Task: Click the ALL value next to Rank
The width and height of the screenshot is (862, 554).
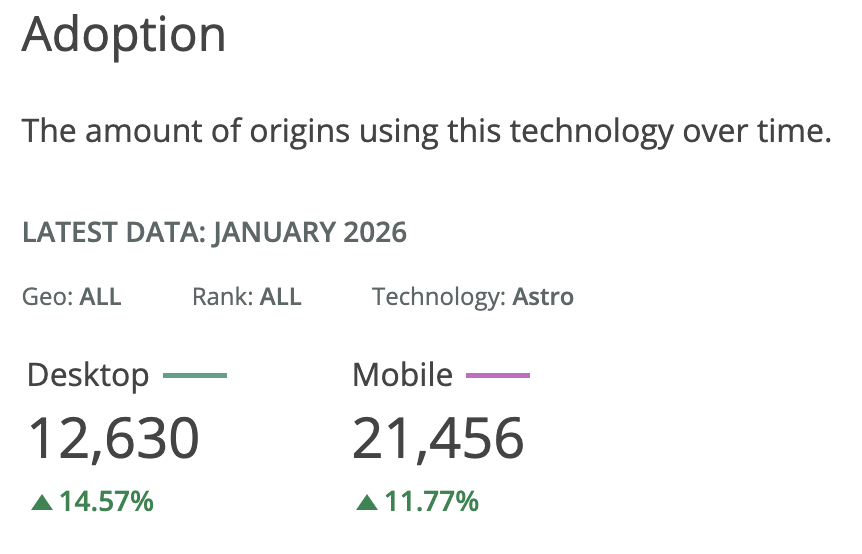Action: coord(281,297)
